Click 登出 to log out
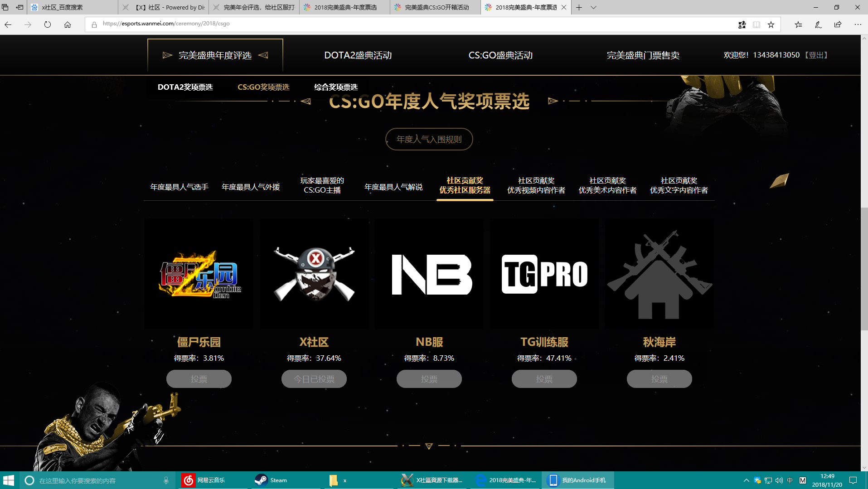The width and height of the screenshot is (868, 489). (x=815, y=55)
